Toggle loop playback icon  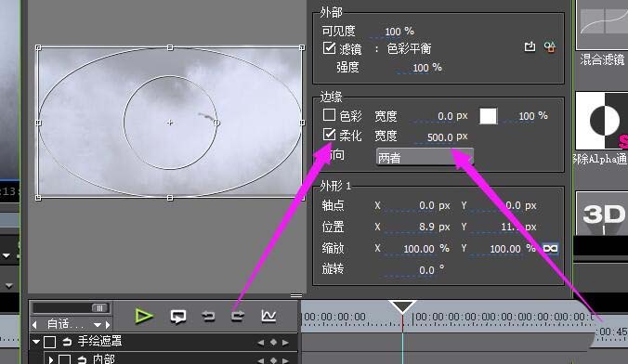[x=177, y=317]
